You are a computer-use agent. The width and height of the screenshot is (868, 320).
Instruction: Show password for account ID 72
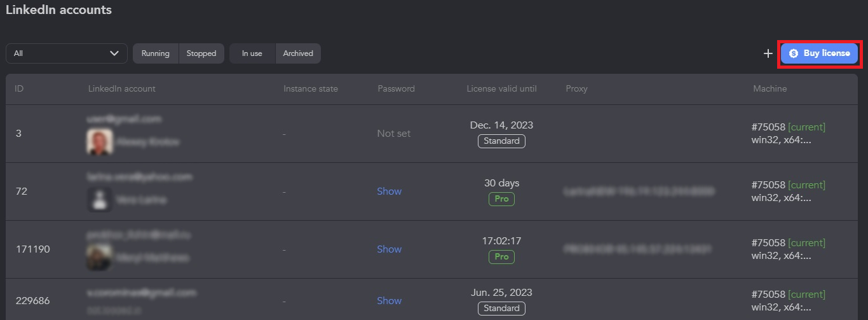point(390,191)
